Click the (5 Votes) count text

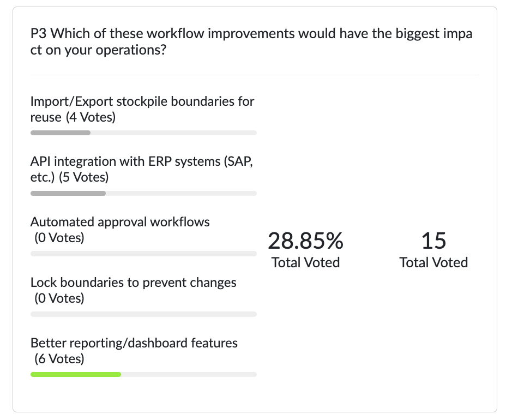pyautogui.click(x=83, y=177)
